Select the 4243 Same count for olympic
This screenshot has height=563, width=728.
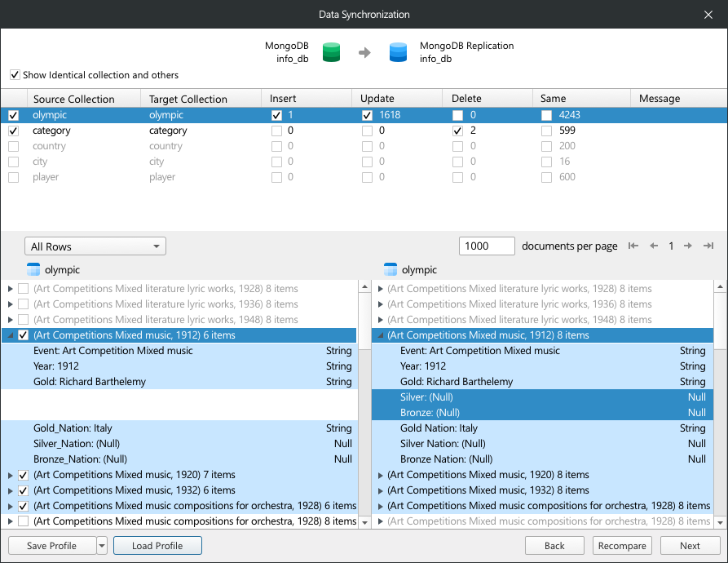(569, 115)
